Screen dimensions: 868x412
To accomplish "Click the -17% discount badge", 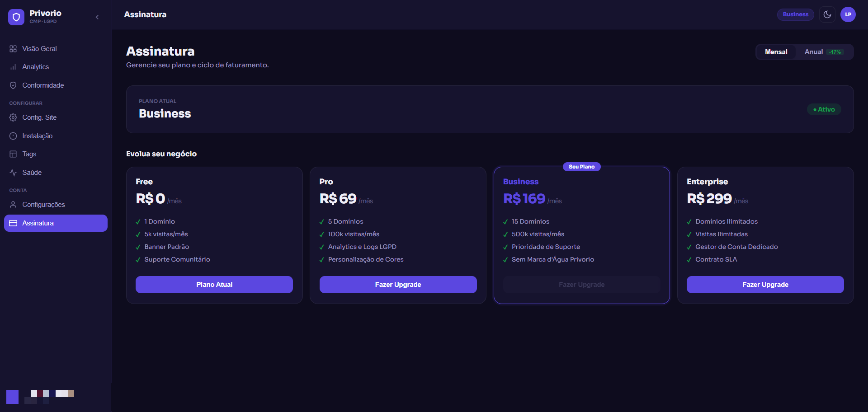I will (835, 52).
